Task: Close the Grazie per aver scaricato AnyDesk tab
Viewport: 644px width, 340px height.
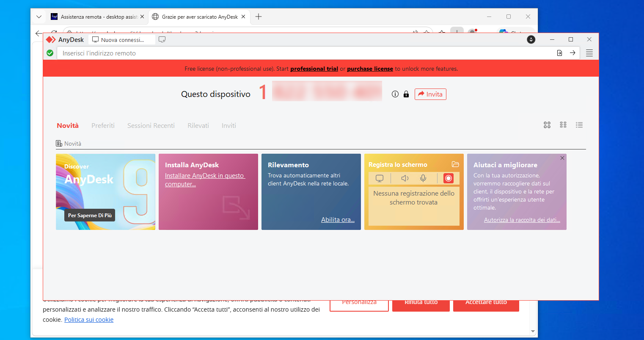Action: 243,17
